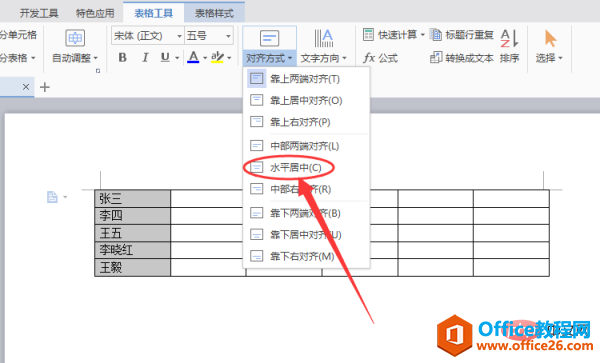Click 转换成文本 button
The image size is (600, 363).
click(461, 58)
